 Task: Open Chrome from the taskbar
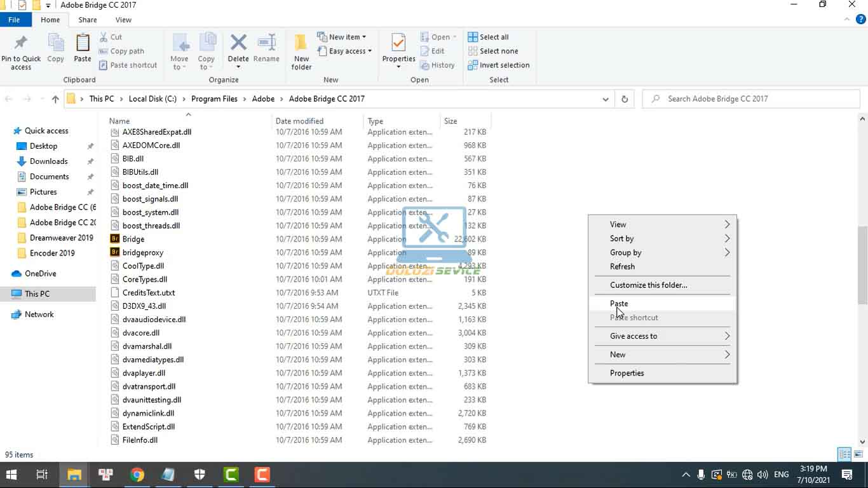[x=137, y=475]
